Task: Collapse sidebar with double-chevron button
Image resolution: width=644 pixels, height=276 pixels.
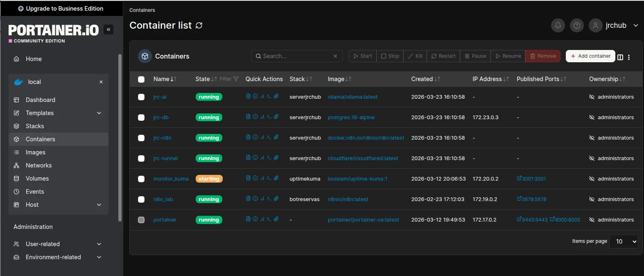Action: coord(108,29)
